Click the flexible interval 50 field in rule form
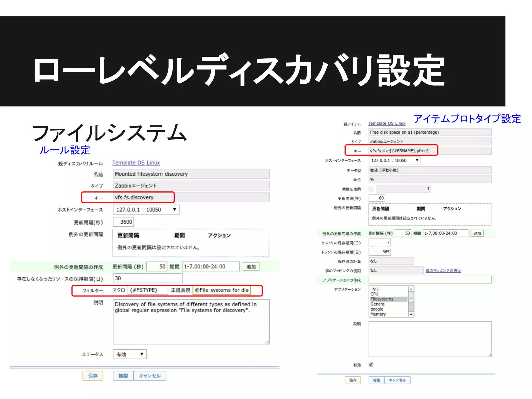 tap(157, 267)
